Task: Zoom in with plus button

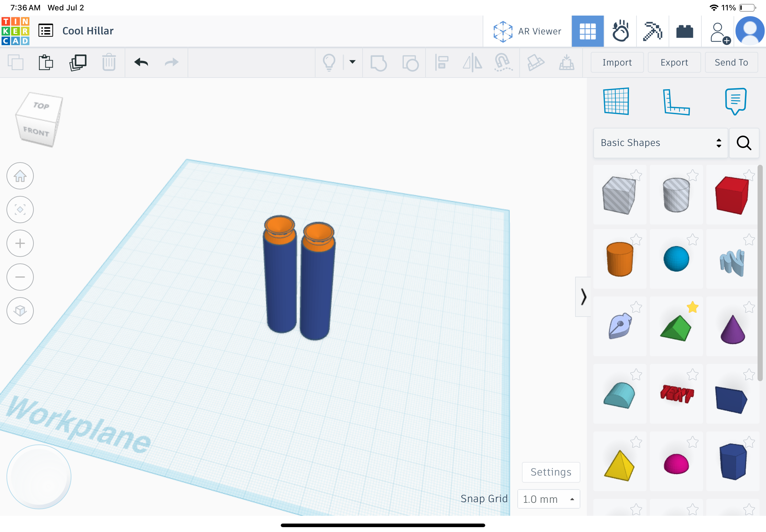Action: pyautogui.click(x=20, y=243)
